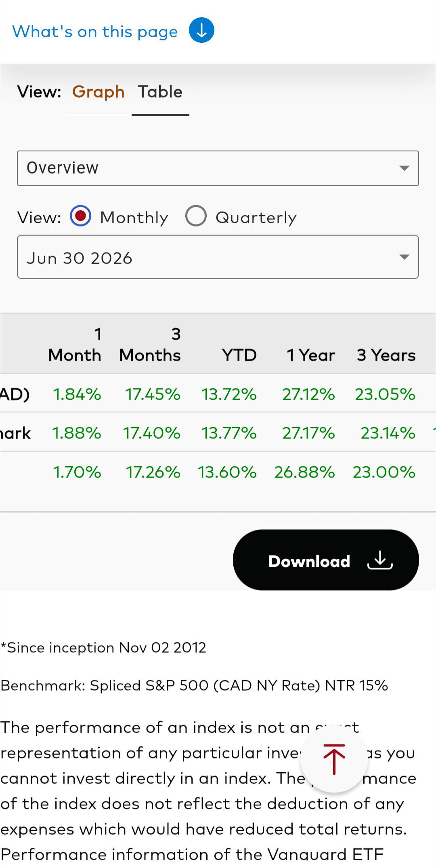Switch to the Graph view tab
This screenshot has width=436, height=868.
tap(98, 92)
